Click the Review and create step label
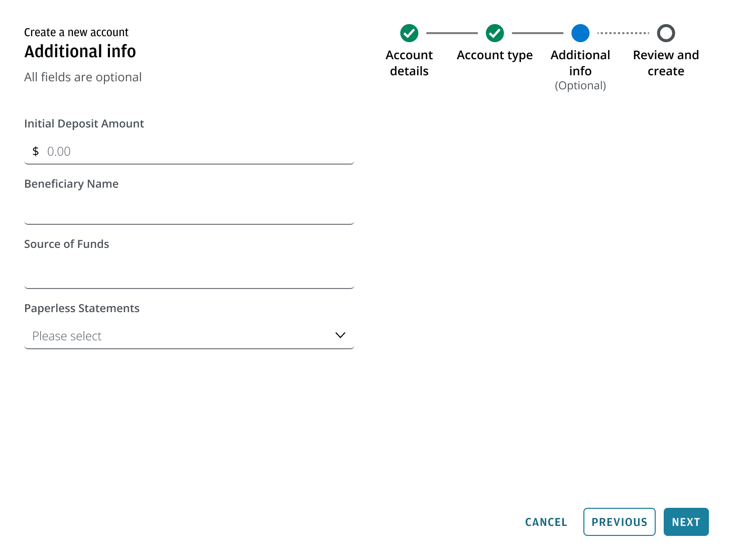 (x=666, y=63)
